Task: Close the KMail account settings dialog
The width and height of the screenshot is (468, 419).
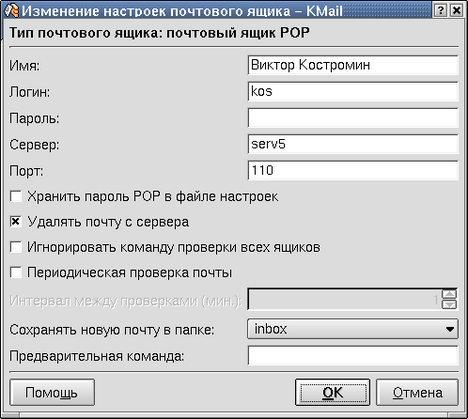Action: (456, 11)
